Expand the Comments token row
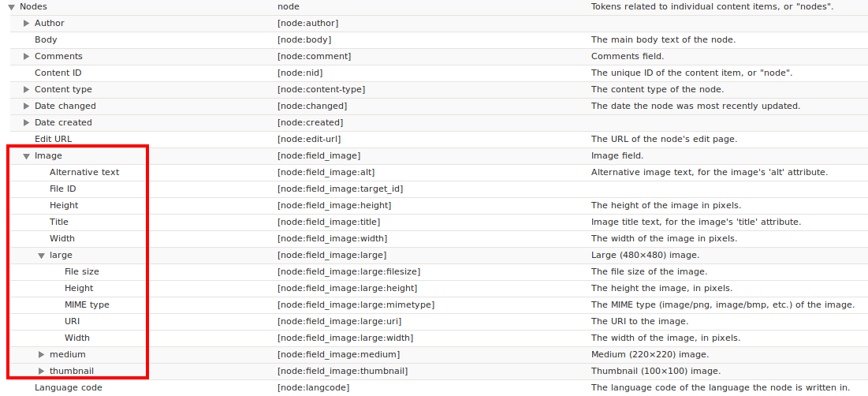The image size is (868, 396). [x=27, y=57]
